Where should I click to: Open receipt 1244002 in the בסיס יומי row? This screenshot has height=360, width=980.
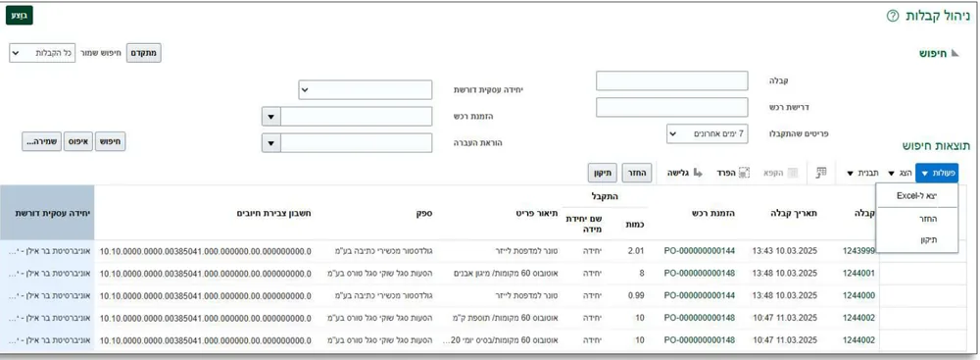pos(858,340)
